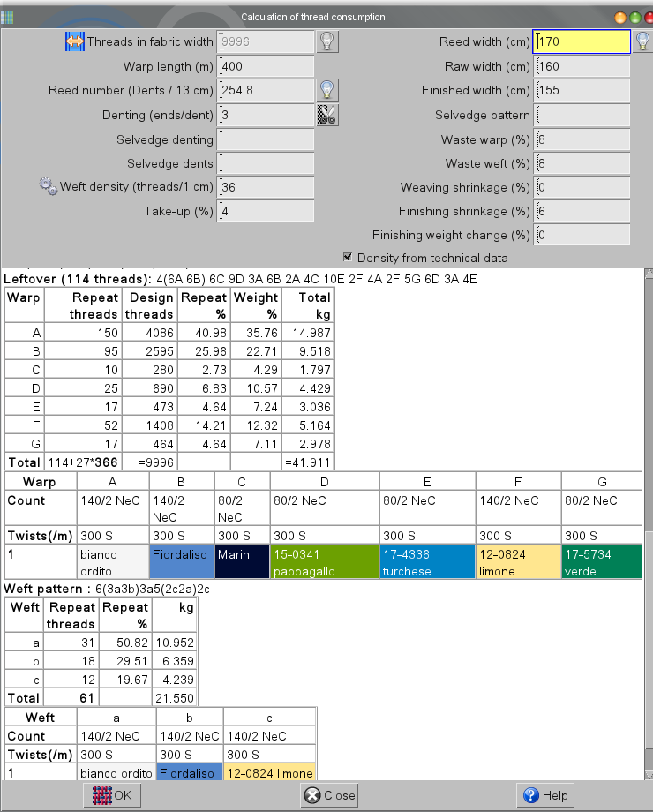Focus the Threads in fabric width field
The image size is (653, 812).
(265, 41)
